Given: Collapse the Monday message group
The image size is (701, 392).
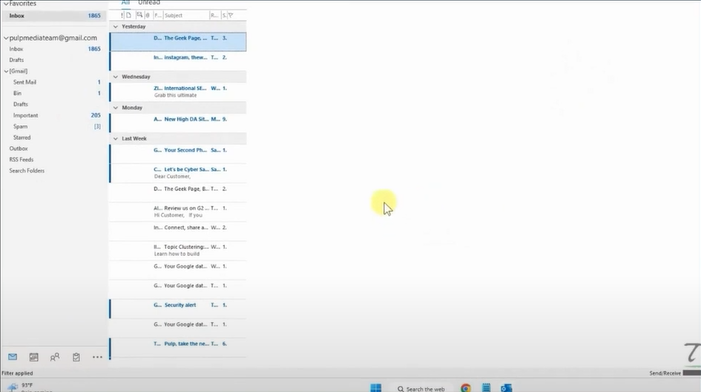Looking at the screenshot, I should point(116,108).
